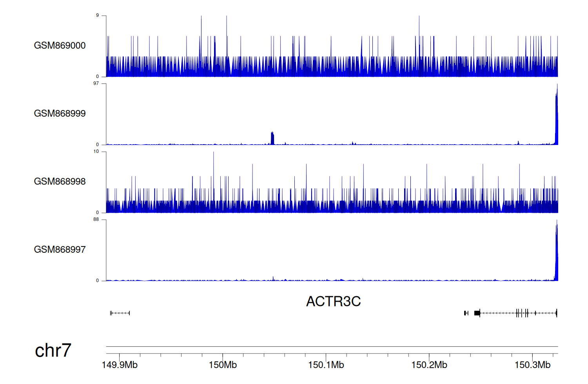Click the GSM868998 track name
The width and height of the screenshot is (588, 384).
pos(60,181)
